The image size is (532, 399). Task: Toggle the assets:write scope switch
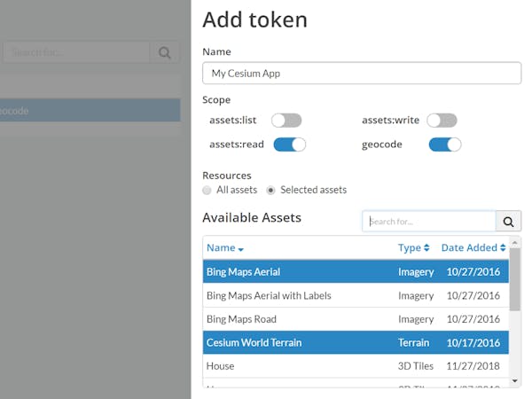click(442, 121)
